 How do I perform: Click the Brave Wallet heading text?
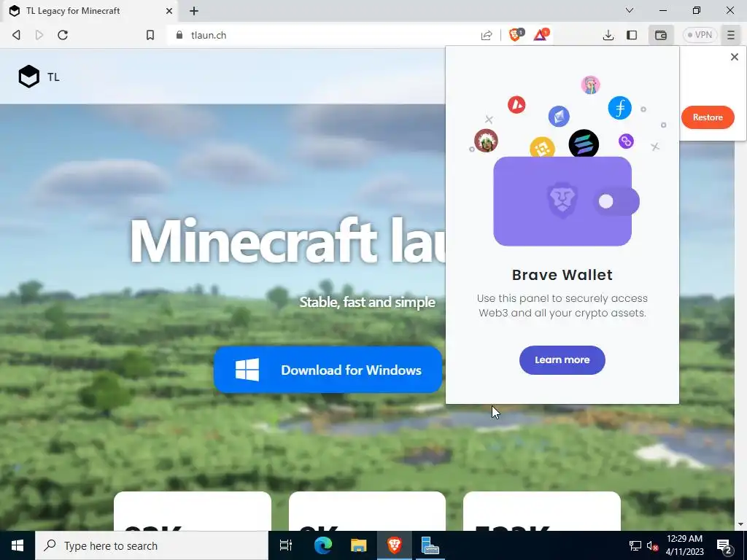pyautogui.click(x=562, y=275)
